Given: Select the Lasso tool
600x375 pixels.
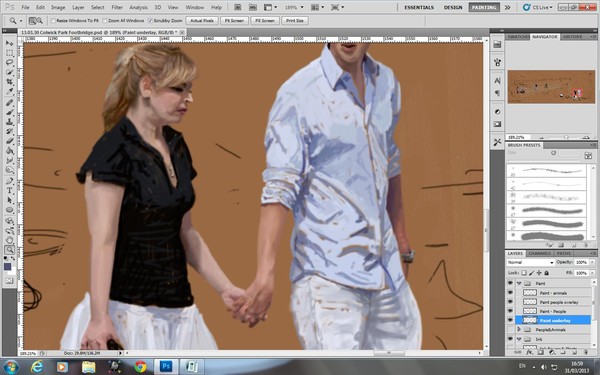Looking at the screenshot, I should 10,62.
